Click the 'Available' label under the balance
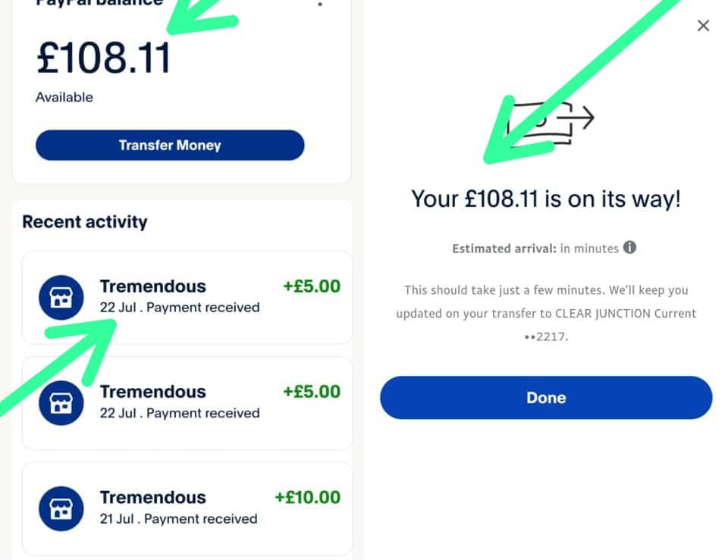 click(x=64, y=97)
